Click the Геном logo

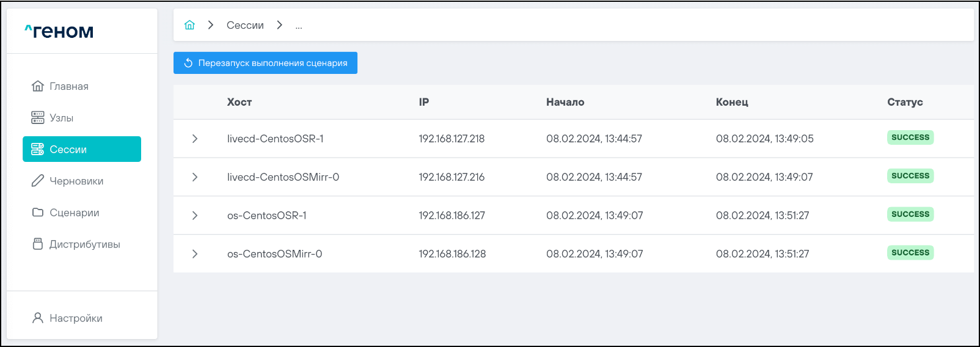(59, 31)
